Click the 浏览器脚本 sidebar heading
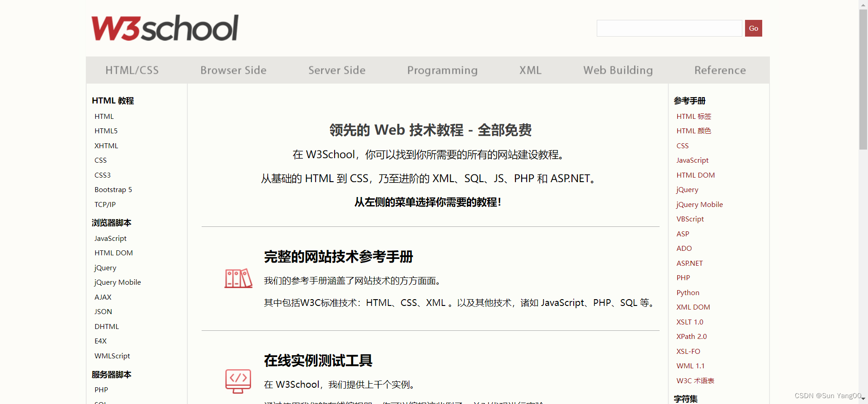The image size is (868, 404). pyautogui.click(x=112, y=223)
